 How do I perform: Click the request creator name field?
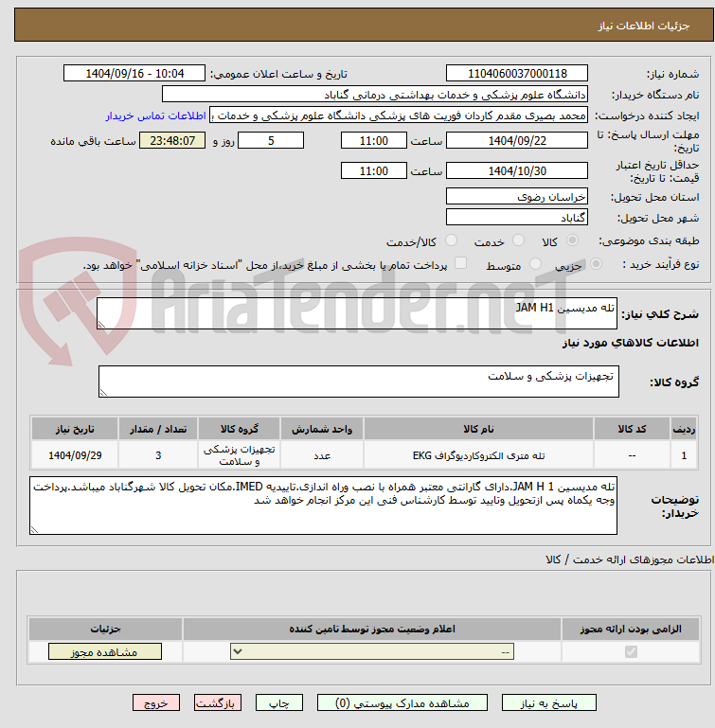399,115
